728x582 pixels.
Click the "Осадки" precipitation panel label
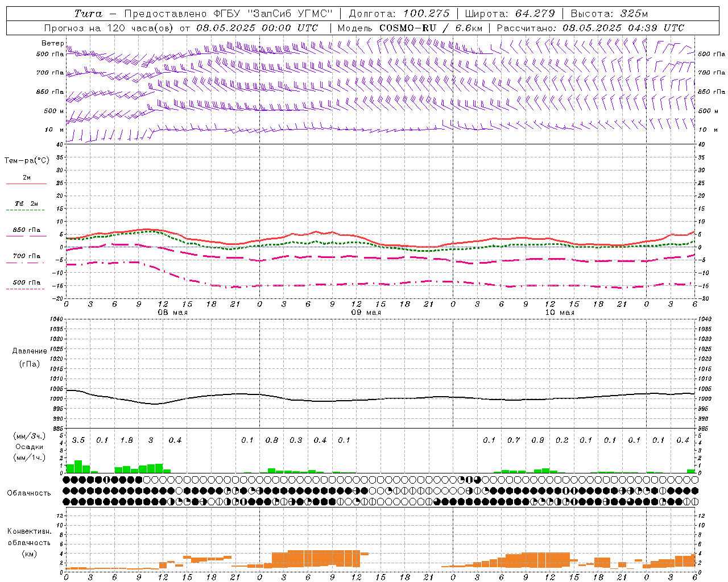29,447
